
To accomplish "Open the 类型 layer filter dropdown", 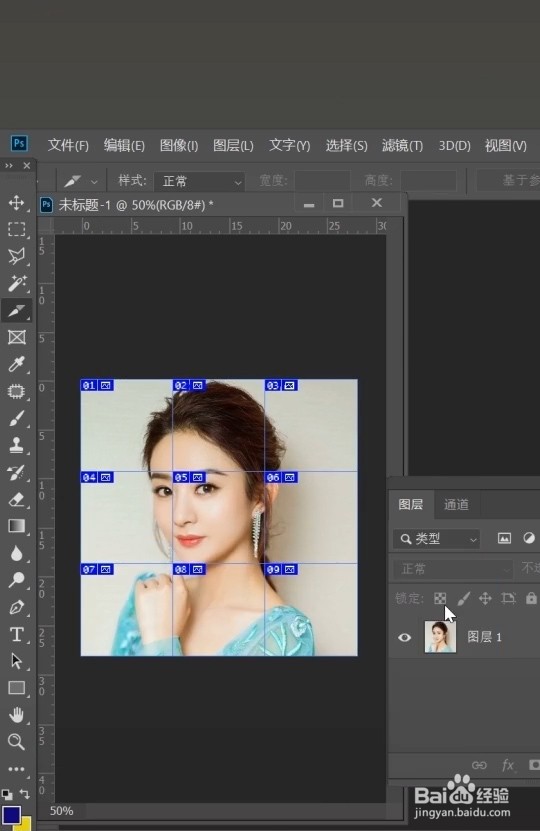I will [x=436, y=539].
